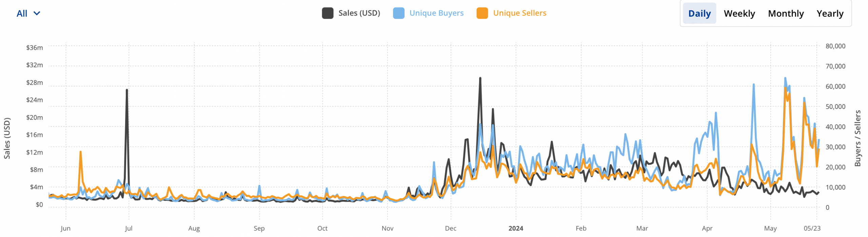
Task: Hide the Unique Buyers series via label
Action: tap(436, 13)
